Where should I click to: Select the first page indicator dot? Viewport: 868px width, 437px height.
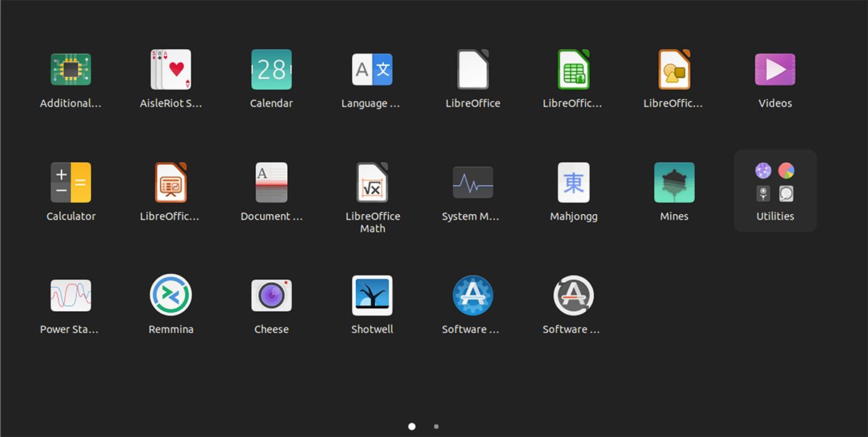tap(412, 426)
